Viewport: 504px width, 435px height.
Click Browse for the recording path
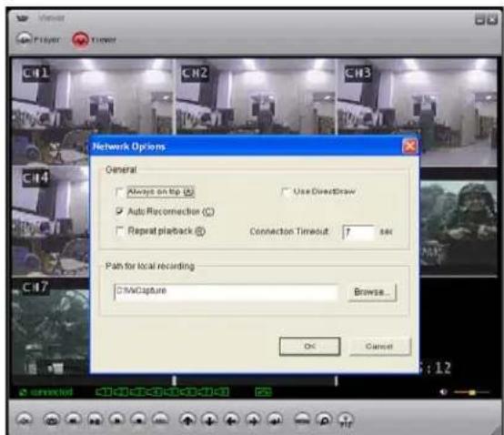372,292
